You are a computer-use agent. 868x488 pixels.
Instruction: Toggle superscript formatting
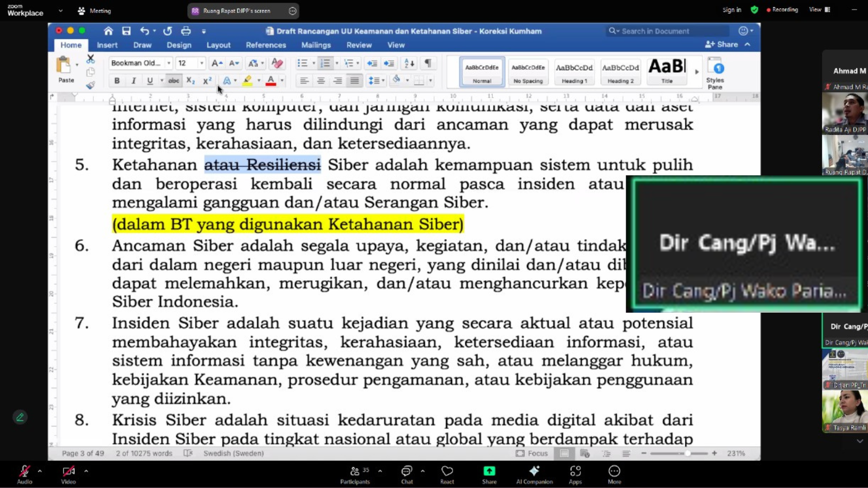[x=207, y=81]
